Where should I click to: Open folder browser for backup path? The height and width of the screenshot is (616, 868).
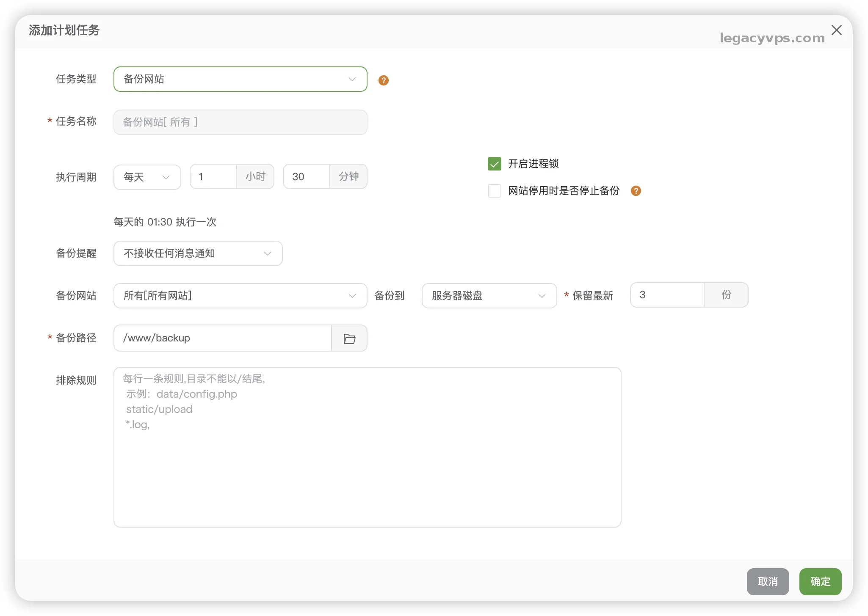pyautogui.click(x=349, y=338)
